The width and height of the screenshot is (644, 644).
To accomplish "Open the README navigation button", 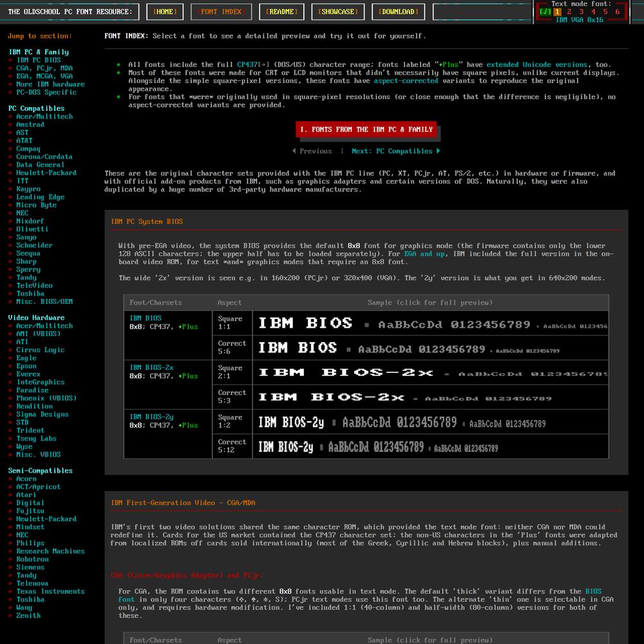I will point(281,12).
